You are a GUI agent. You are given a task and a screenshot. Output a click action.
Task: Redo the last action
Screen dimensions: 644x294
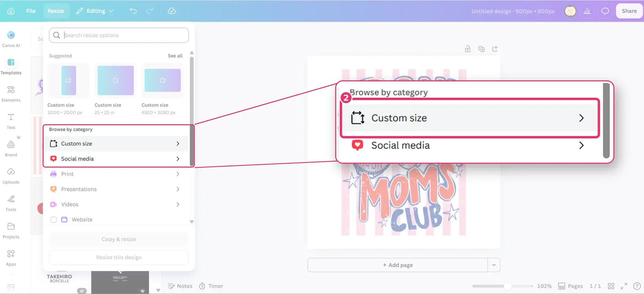[x=149, y=11]
